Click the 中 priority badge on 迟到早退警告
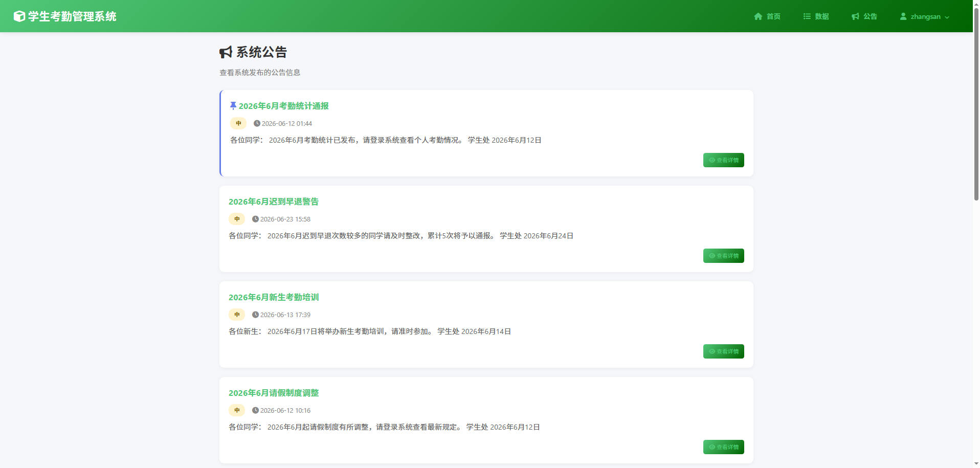Viewport: 980px width, 468px height. click(x=237, y=219)
